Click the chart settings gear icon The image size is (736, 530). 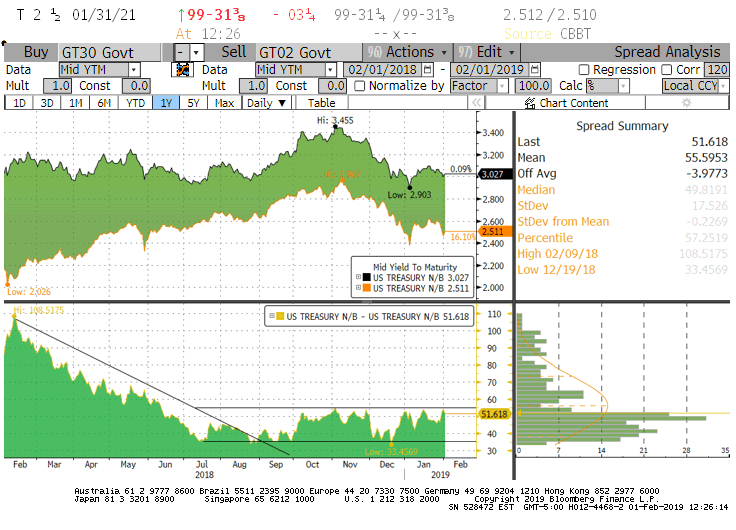click(x=686, y=103)
